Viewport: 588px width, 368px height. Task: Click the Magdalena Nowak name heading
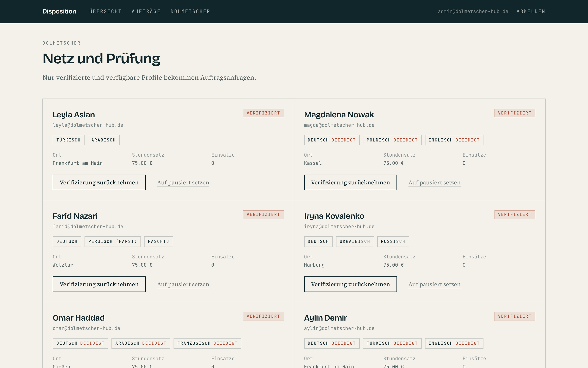(339, 115)
